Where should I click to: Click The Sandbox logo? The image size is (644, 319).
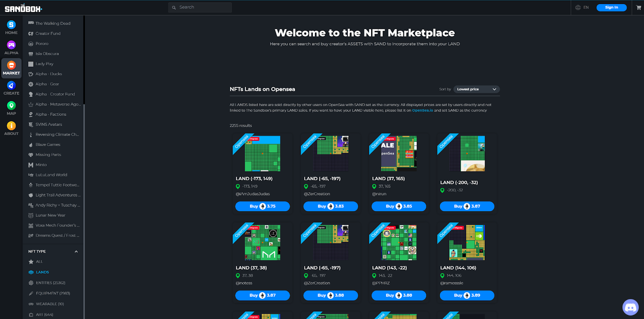[x=23, y=8]
